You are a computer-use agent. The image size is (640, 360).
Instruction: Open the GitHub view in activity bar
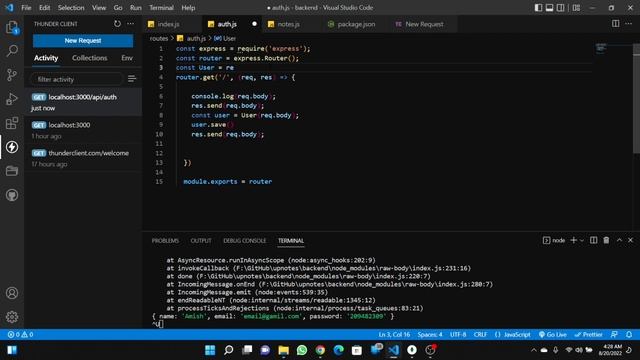12,195
